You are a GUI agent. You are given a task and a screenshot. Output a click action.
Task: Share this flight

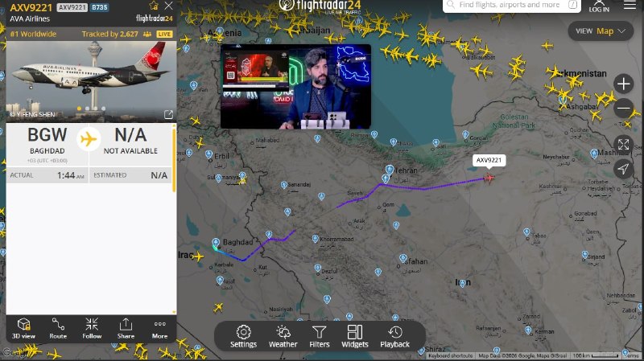click(126, 329)
